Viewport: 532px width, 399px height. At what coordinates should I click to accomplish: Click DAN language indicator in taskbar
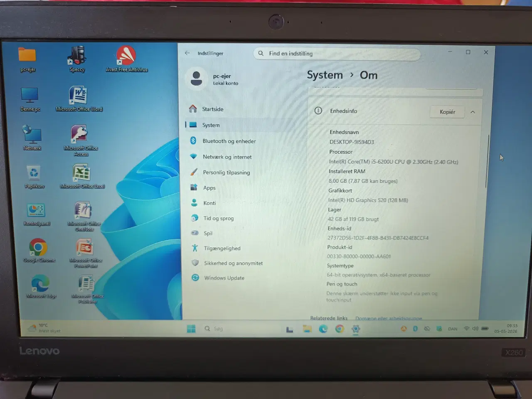pyautogui.click(x=453, y=329)
